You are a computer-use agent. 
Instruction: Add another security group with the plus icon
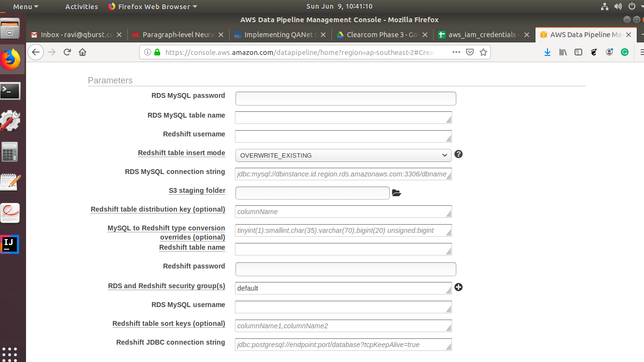pos(458,287)
